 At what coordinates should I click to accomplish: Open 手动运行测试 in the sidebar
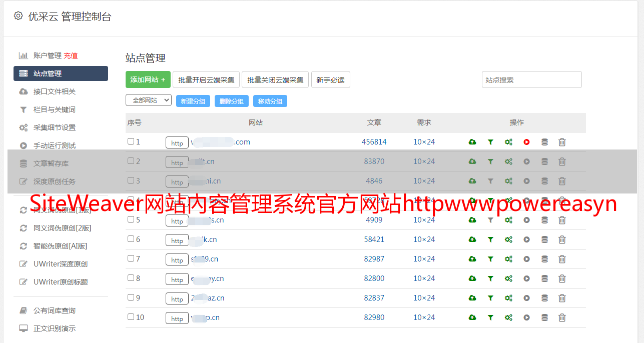click(x=55, y=145)
